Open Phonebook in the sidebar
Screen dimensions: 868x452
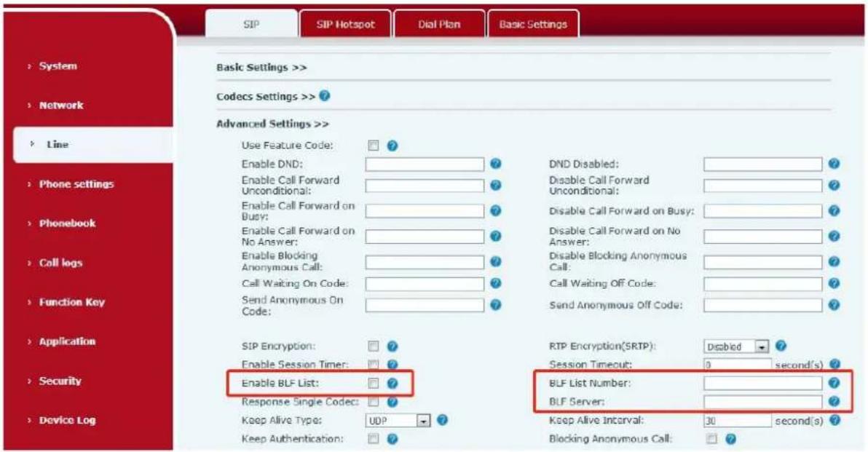(67, 223)
